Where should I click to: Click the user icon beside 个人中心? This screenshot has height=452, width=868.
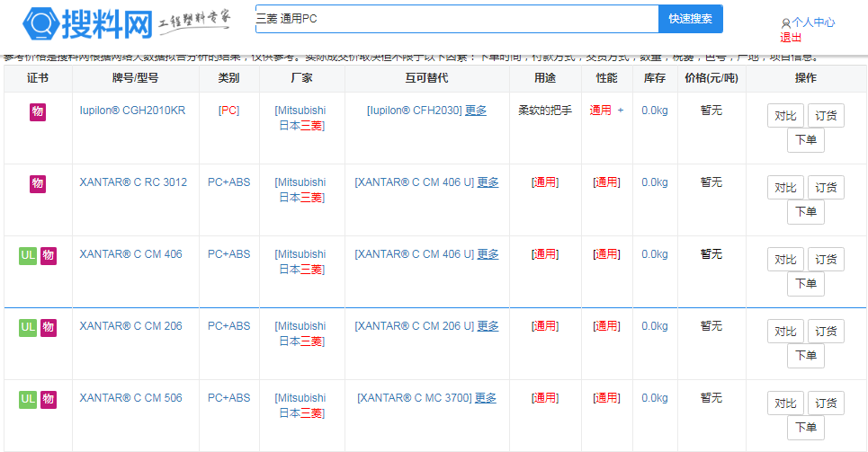pos(786,23)
